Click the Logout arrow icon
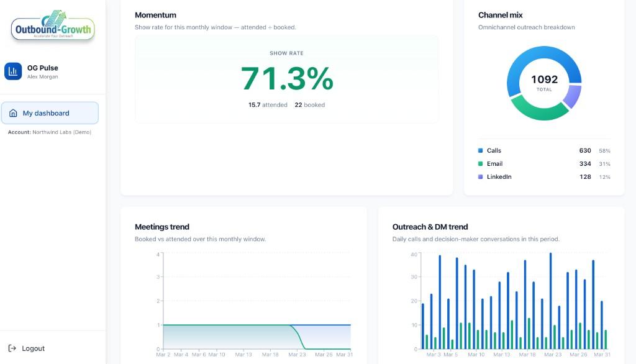 12,348
